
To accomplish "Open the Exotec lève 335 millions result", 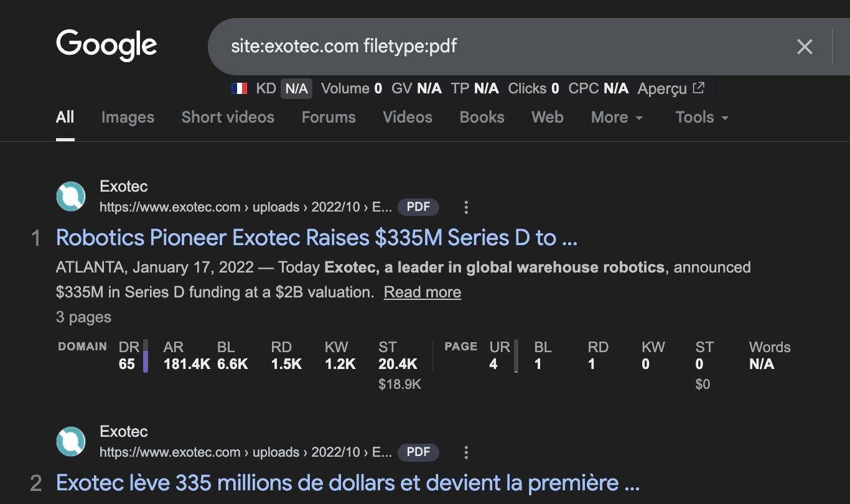I will point(347,483).
